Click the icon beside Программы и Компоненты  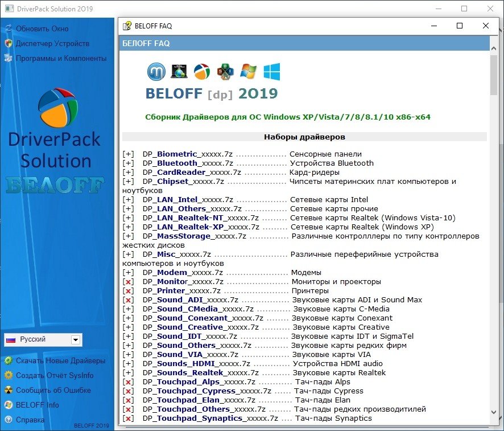tap(9, 58)
